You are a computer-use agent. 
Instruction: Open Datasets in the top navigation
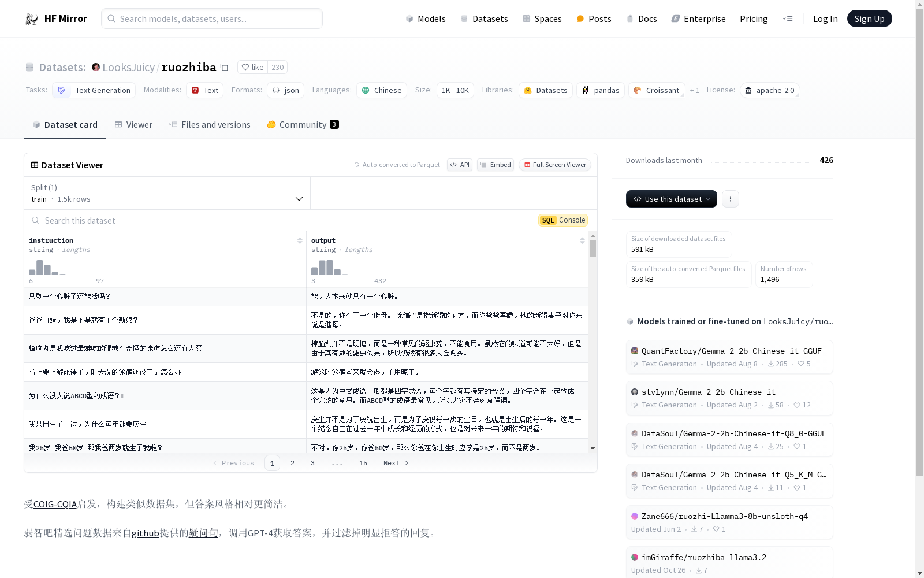(x=484, y=18)
